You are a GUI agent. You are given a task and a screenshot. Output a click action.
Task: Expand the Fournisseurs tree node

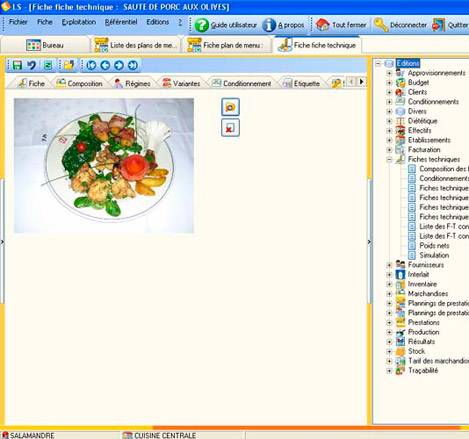(x=389, y=265)
